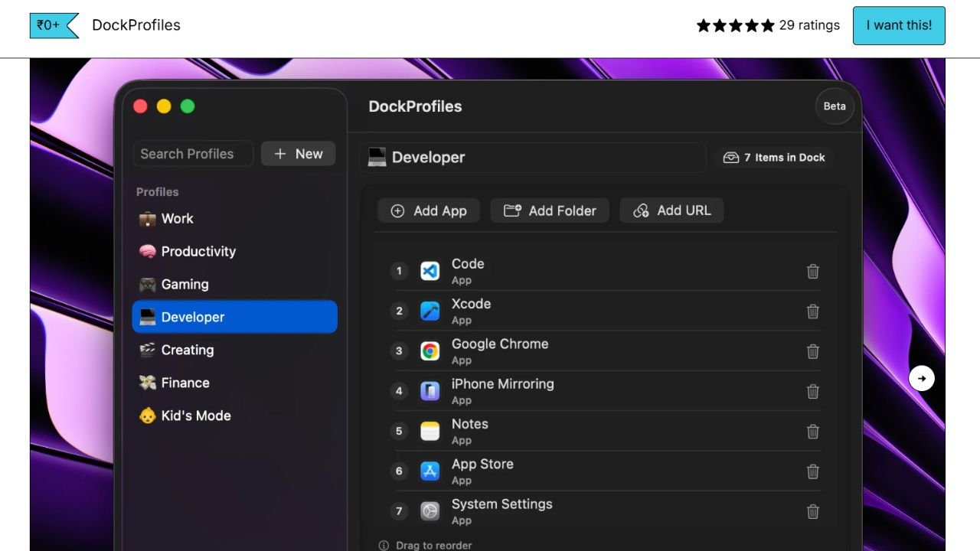Screen dimensions: 980x551
Task: Click the System Settings gear icon
Action: point(430,511)
